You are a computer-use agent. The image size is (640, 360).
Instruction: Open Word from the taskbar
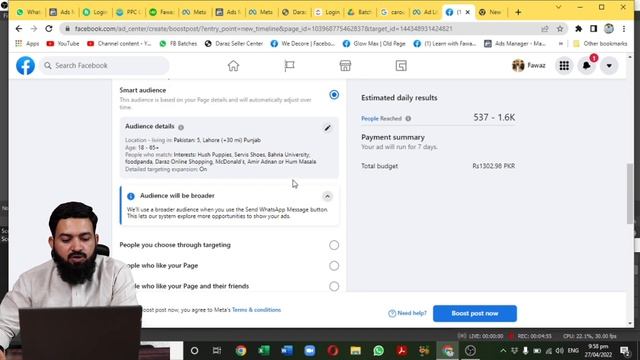pyautogui.click(x=287, y=351)
